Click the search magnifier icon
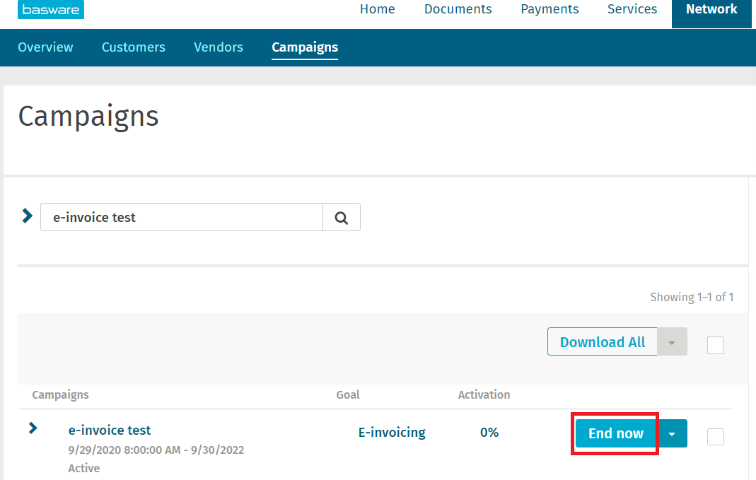Viewport: 756px width, 480px height. [341, 217]
